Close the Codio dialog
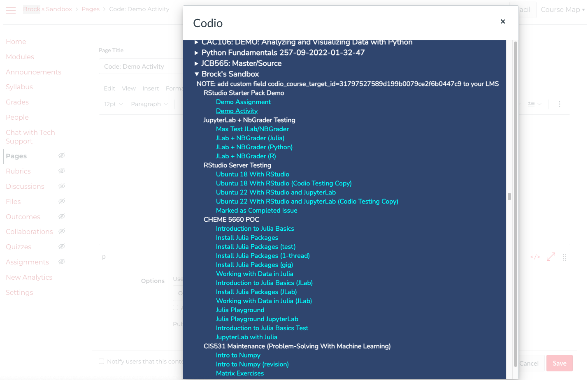The height and width of the screenshot is (380, 588). (x=503, y=21)
